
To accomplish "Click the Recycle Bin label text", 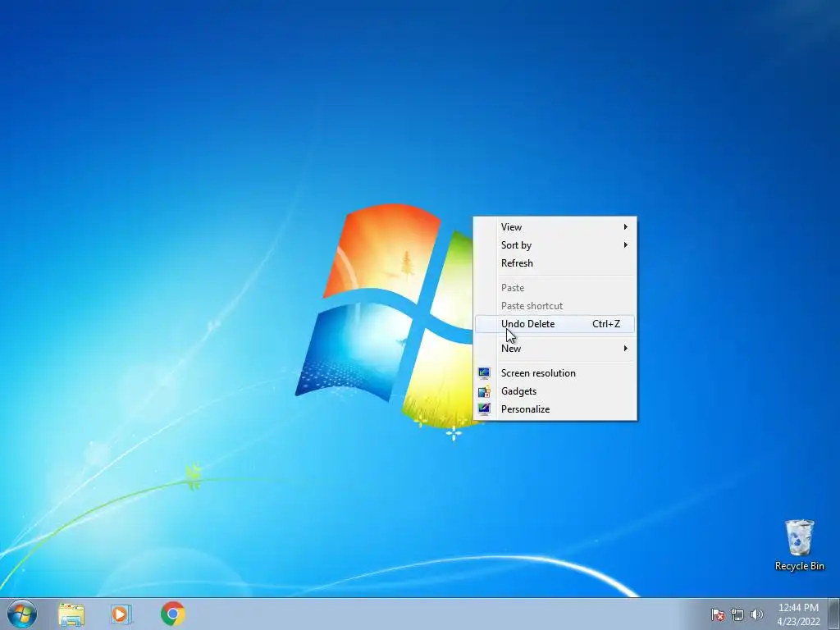I will (799, 566).
